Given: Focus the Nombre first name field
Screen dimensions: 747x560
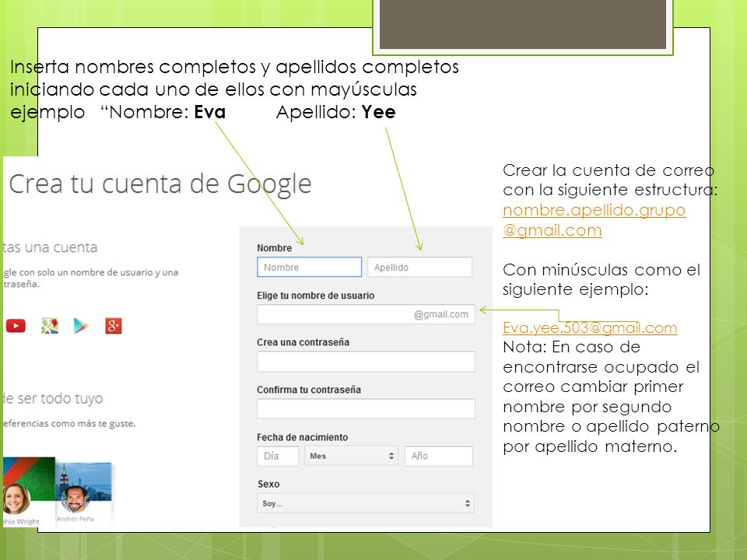Looking at the screenshot, I should tap(309, 267).
